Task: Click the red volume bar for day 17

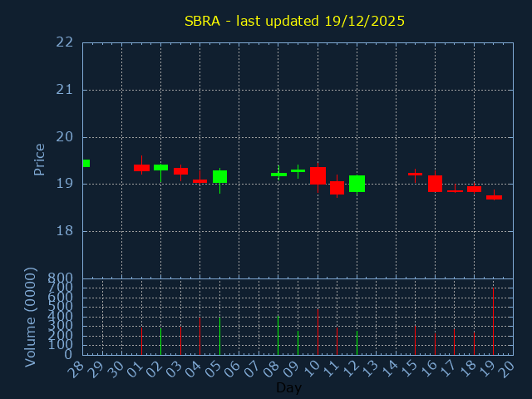Action: point(454,341)
